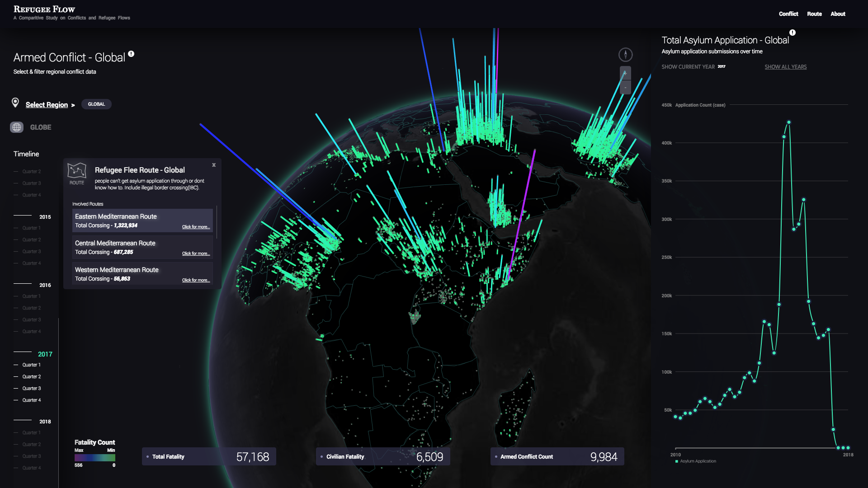
Task: Click the 'Refugee Flee Route - Global' title
Action: tap(140, 170)
